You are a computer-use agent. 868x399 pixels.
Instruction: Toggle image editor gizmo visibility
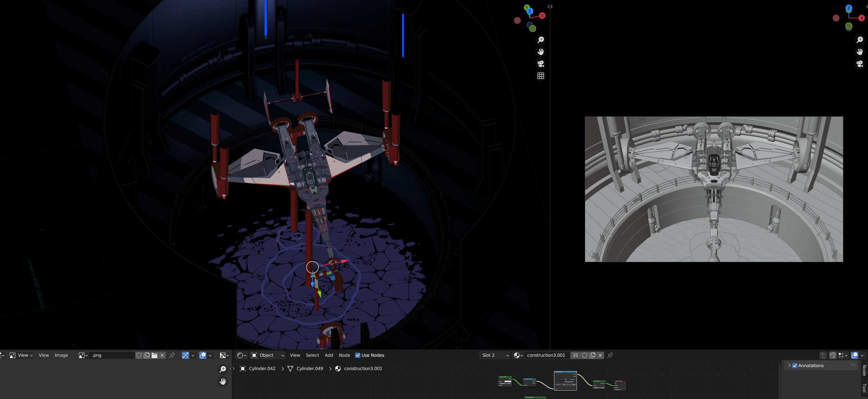(x=185, y=355)
